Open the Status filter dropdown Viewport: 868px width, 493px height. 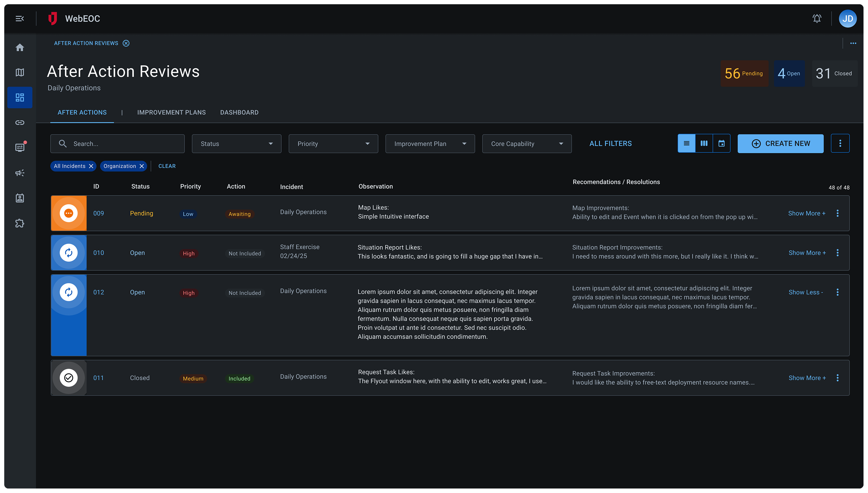point(236,144)
